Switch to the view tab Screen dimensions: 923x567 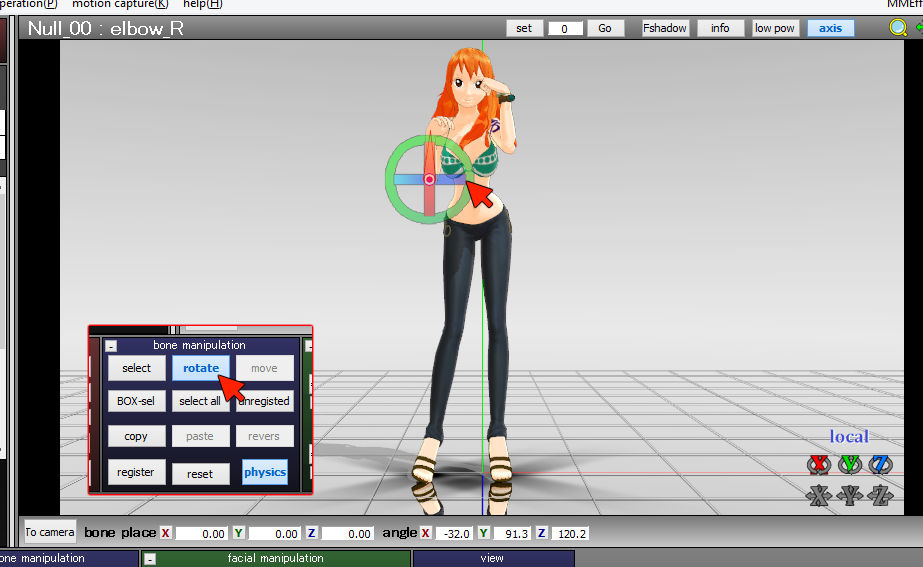click(493, 558)
